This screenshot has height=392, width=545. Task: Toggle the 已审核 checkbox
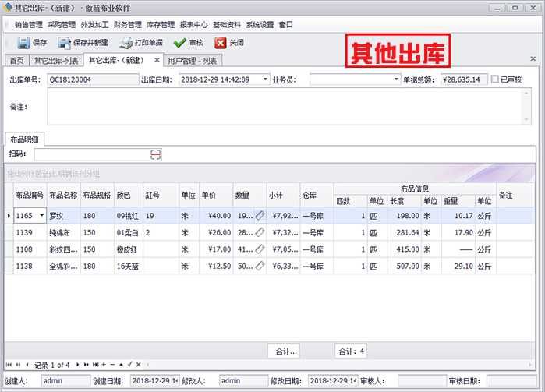point(495,79)
